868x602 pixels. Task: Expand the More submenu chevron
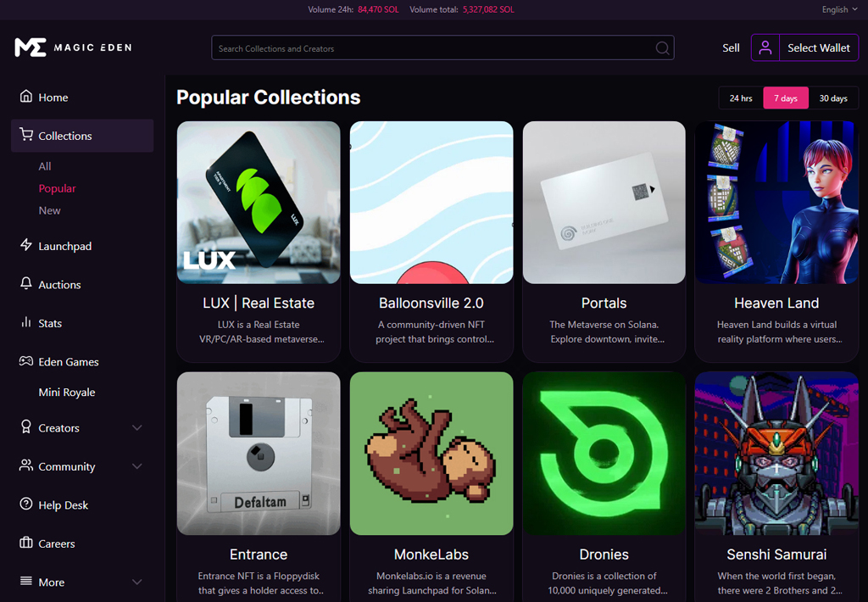pyautogui.click(x=137, y=582)
